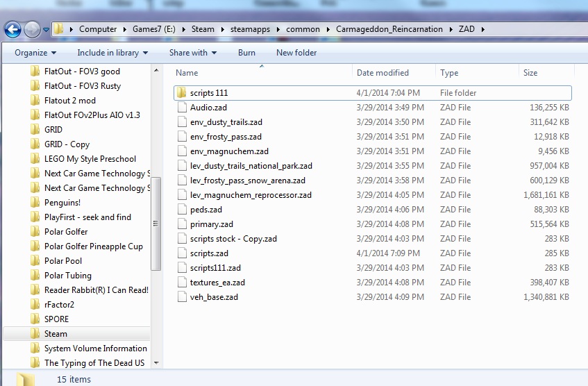The height and width of the screenshot is (386, 588).
Task: Go back using the Back arrow button
Action: point(12,30)
